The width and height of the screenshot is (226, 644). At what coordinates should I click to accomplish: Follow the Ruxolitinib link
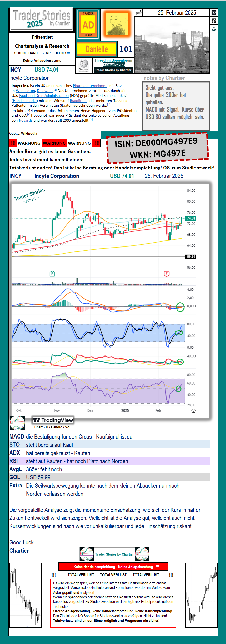tap(79, 101)
